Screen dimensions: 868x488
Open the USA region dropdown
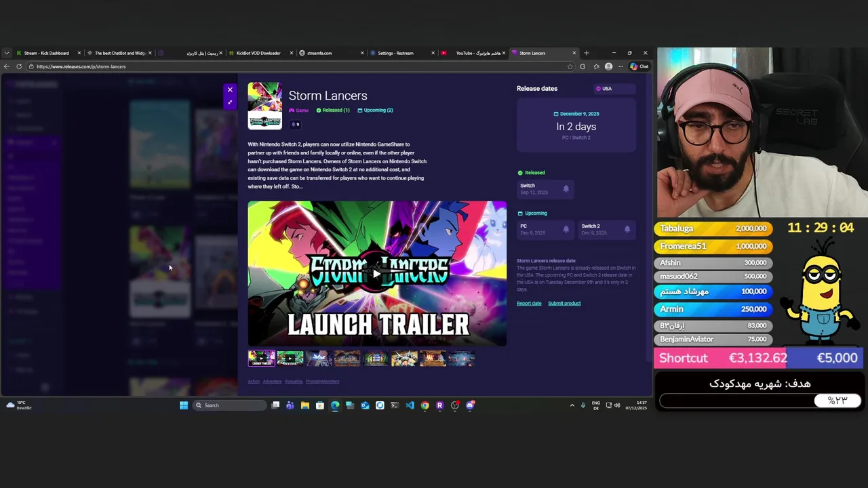pos(614,89)
